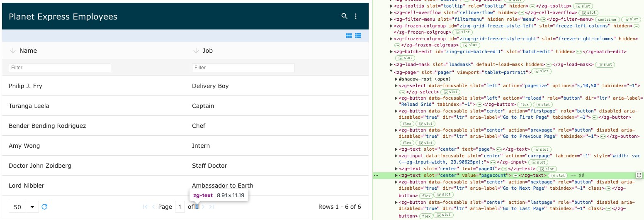
Task: Select the Delivery Boy job cell
Action: (277, 86)
